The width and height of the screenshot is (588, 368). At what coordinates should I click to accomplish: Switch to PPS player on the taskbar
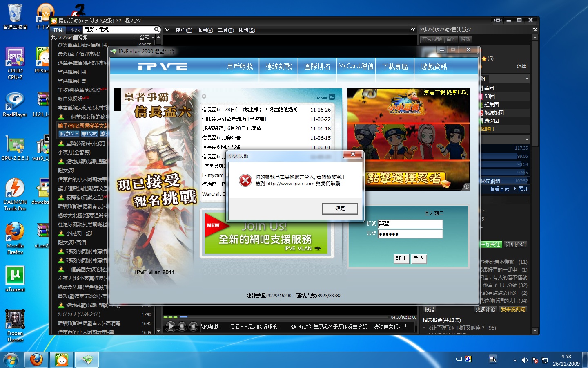[62, 360]
